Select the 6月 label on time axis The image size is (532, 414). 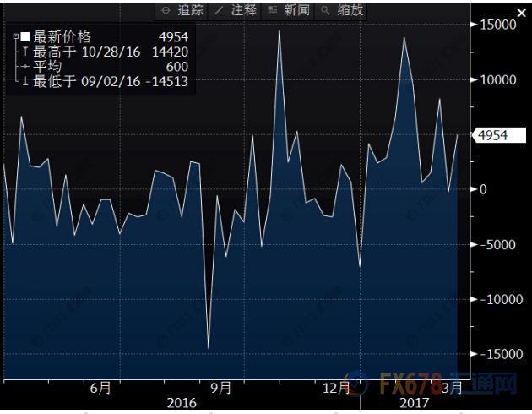click(x=100, y=387)
